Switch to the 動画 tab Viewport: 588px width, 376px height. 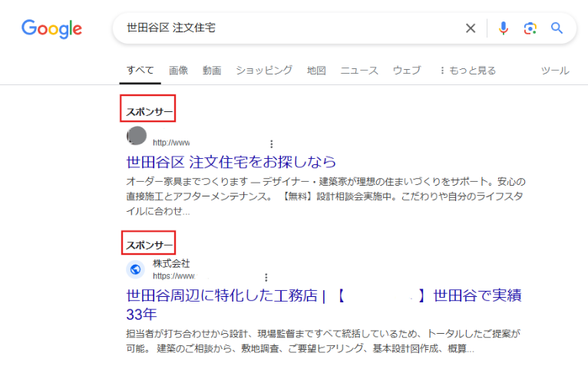tap(212, 71)
